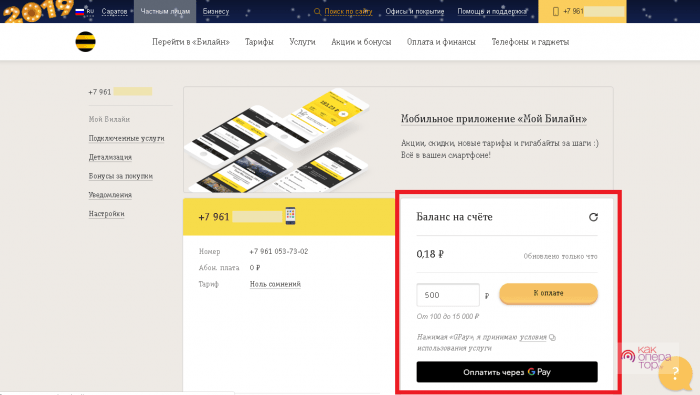Open the Ноль сомнений tariff link
Image resolution: width=700 pixels, height=395 pixels.
click(275, 284)
